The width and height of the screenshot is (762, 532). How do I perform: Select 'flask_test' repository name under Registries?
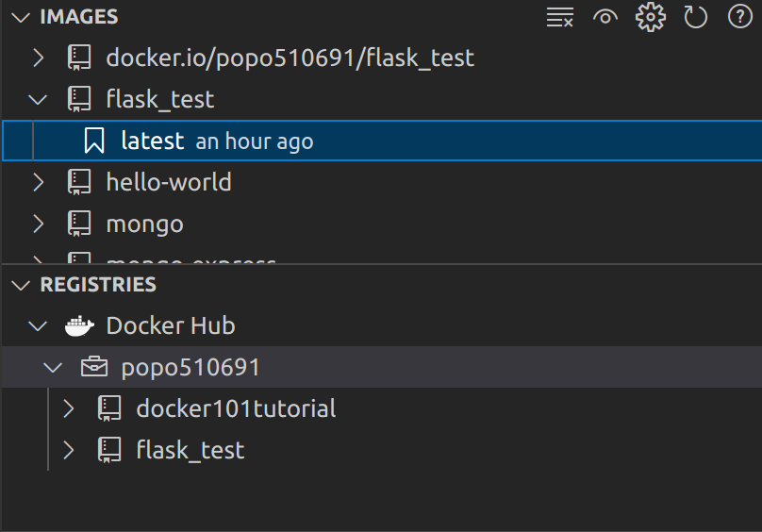pyautogui.click(x=190, y=450)
